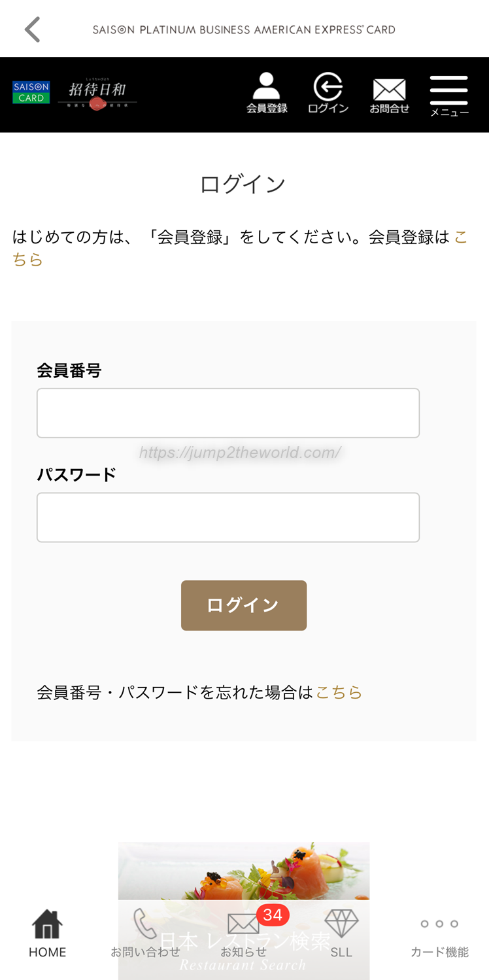The height and width of the screenshot is (980, 489).
Task: Expand the メニュー hamburger menu
Action: point(449,95)
